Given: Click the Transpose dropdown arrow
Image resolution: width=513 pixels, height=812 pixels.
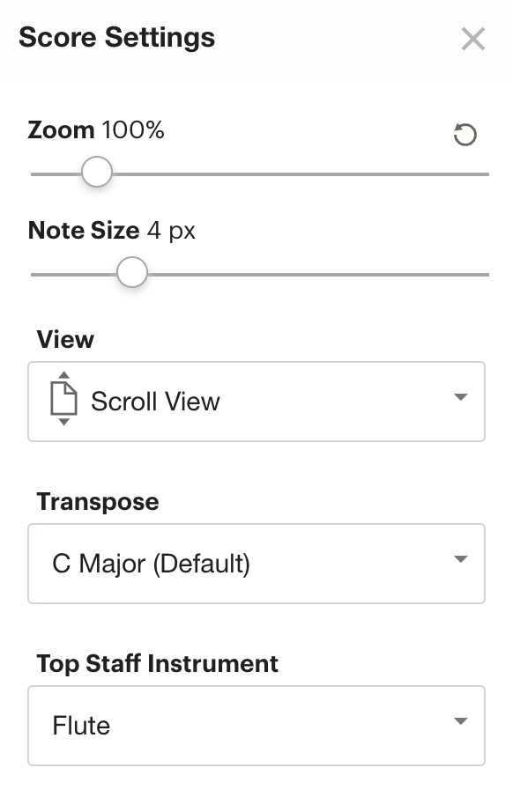Looking at the screenshot, I should point(461,559).
